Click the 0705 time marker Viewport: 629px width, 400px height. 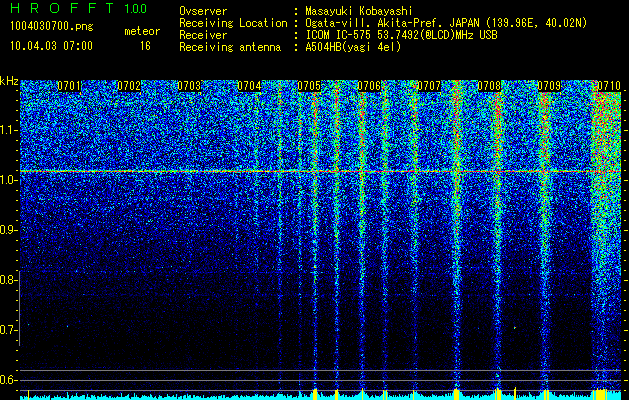pos(309,86)
